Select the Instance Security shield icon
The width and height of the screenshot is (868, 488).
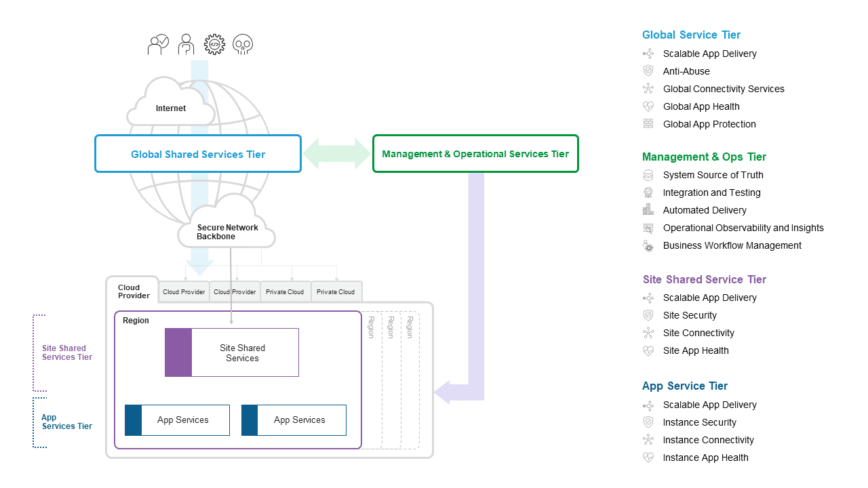648,422
